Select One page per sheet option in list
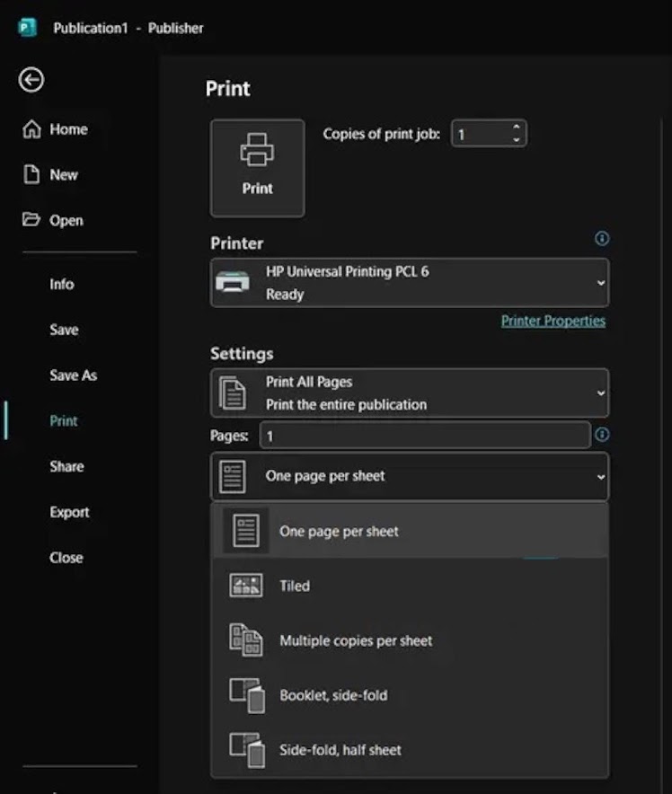The width and height of the screenshot is (672, 794). pyautogui.click(x=410, y=531)
